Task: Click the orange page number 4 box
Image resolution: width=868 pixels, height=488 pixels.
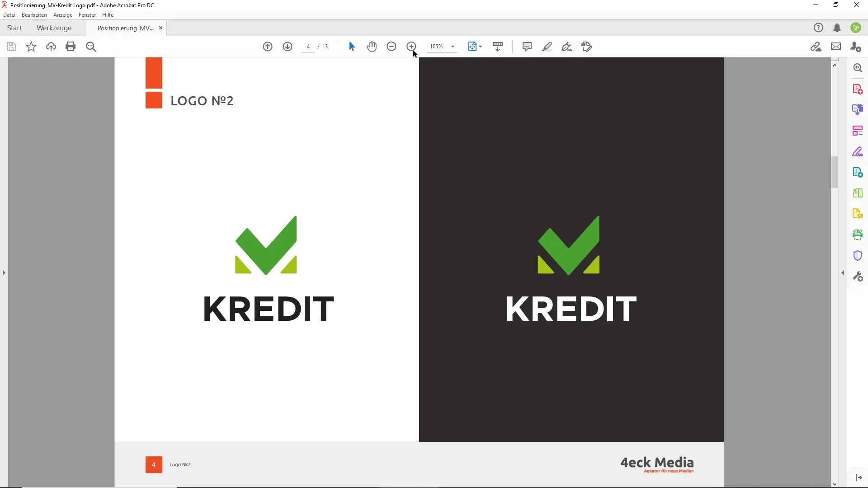Action: point(154,465)
